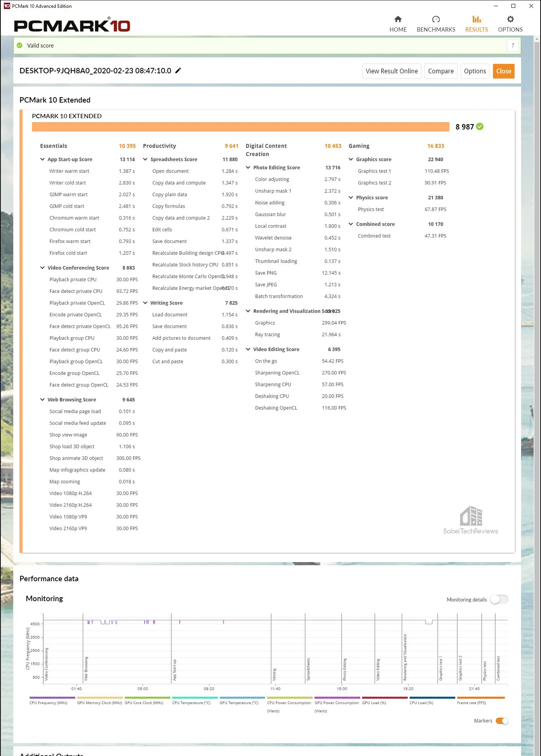Click the Save PNG 12.145 s row
This screenshot has height=756, width=541.
click(298, 273)
